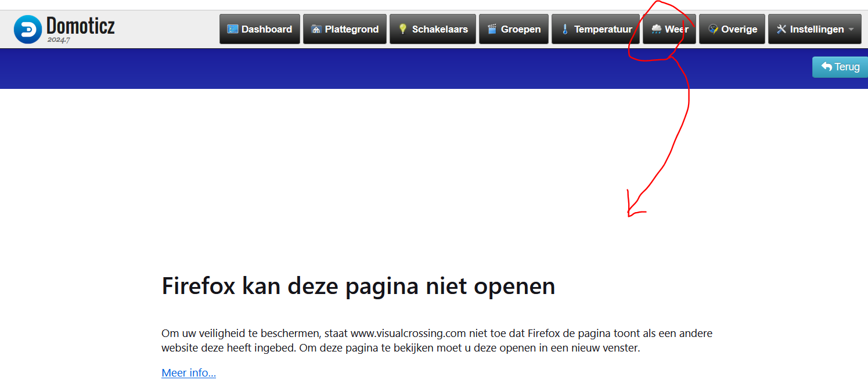Open the Groepen tab

[514, 29]
